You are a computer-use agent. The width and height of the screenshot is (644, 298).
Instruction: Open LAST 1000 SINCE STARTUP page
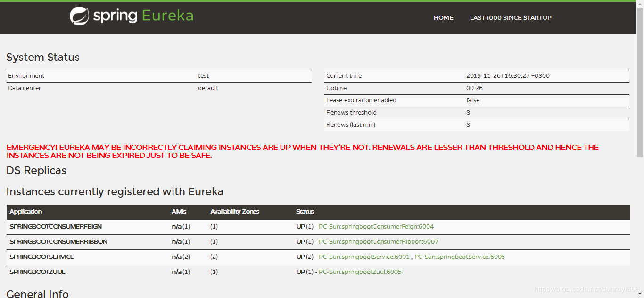[511, 18]
